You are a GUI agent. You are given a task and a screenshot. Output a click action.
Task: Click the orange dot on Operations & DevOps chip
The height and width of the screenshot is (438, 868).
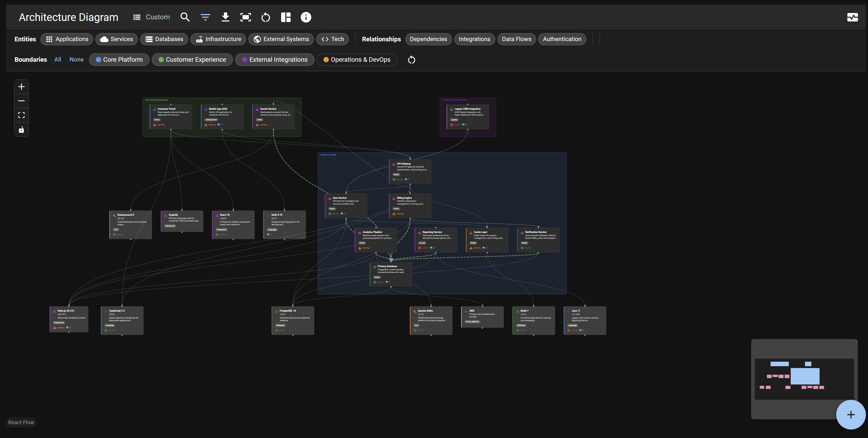point(326,59)
